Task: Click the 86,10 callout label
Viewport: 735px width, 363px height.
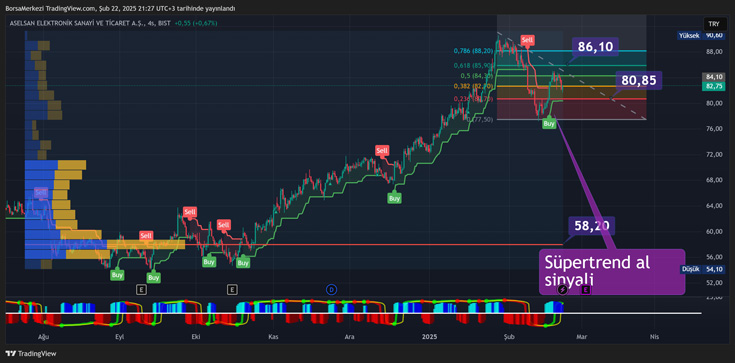Action: click(x=595, y=47)
